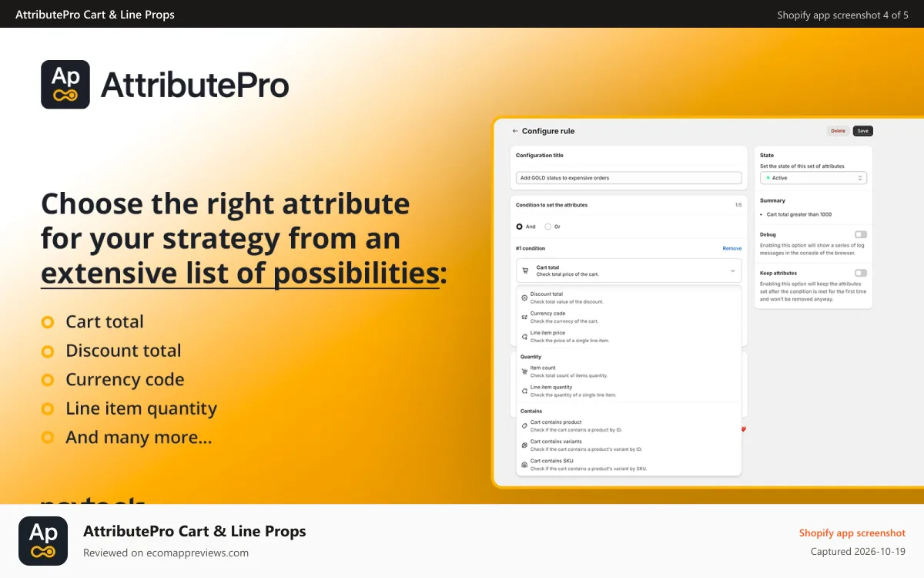Viewport: 924px width, 578px height.
Task: Click the 'Condition to set the attributes' heading
Action: click(x=552, y=205)
